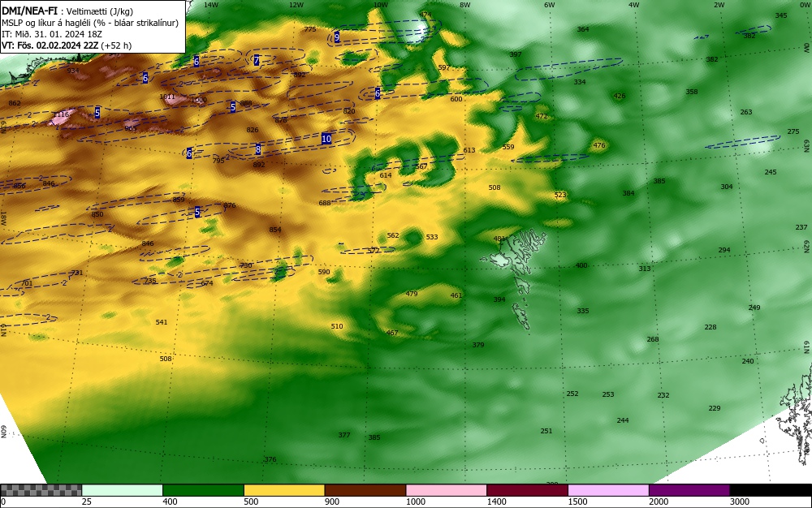Select the 'VT: Fös. 02.02.2024 22Z (+52 h)' line
The width and height of the screenshot is (812, 508).
pos(67,45)
